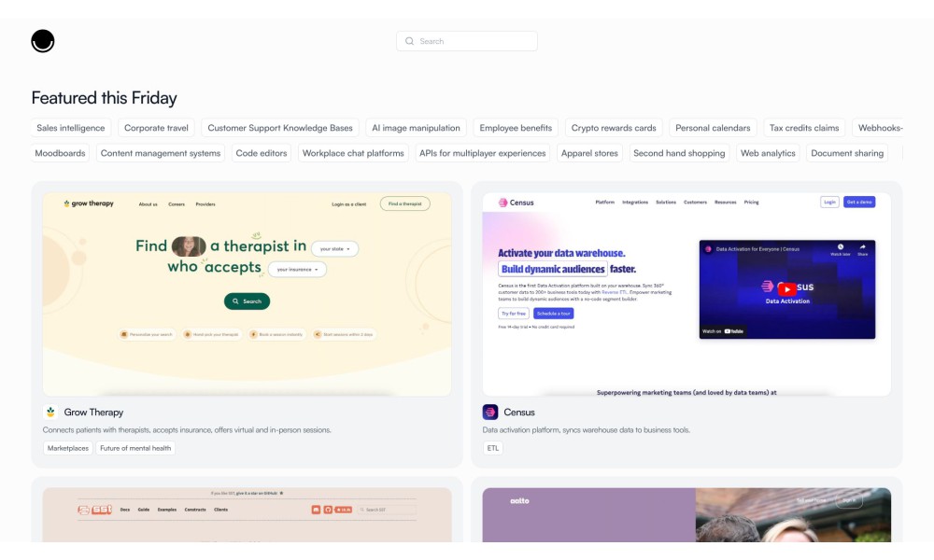Select Code editors tag
Viewport: 934px width, 560px height.
(262, 153)
